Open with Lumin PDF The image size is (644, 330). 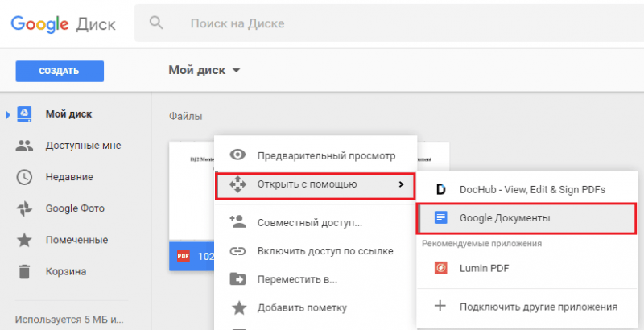pyautogui.click(x=527, y=269)
